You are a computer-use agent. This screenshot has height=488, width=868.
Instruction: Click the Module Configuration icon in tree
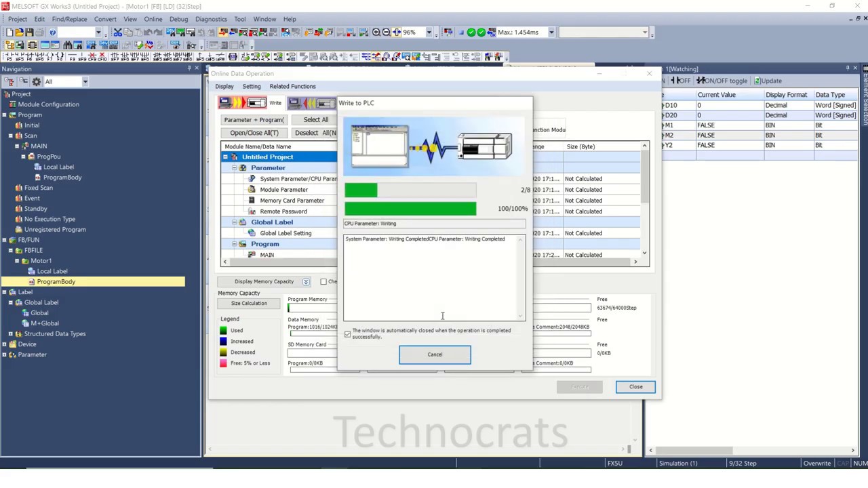12,104
